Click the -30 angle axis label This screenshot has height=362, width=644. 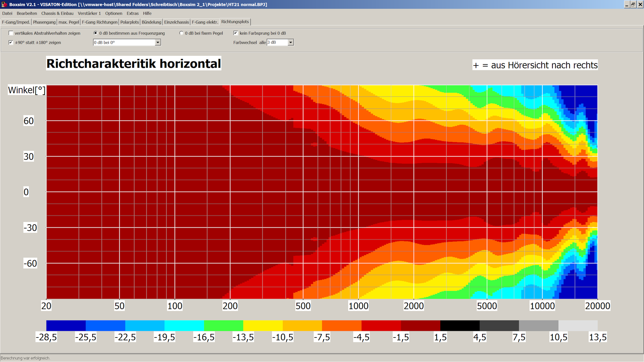click(30, 228)
